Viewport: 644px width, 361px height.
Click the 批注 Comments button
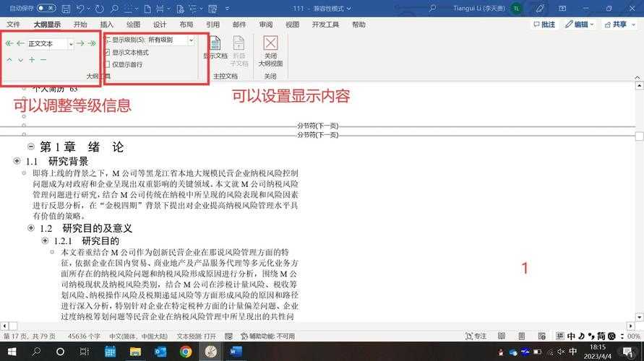pos(544,25)
